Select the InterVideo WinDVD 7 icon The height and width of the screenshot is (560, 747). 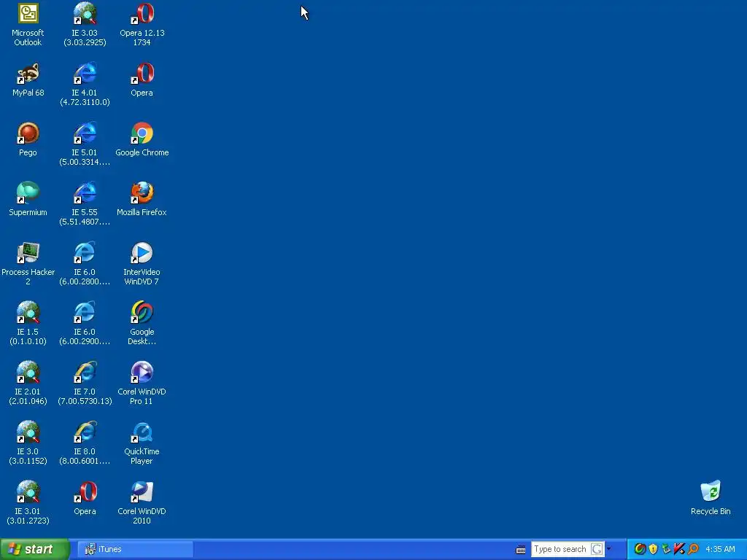click(142, 252)
